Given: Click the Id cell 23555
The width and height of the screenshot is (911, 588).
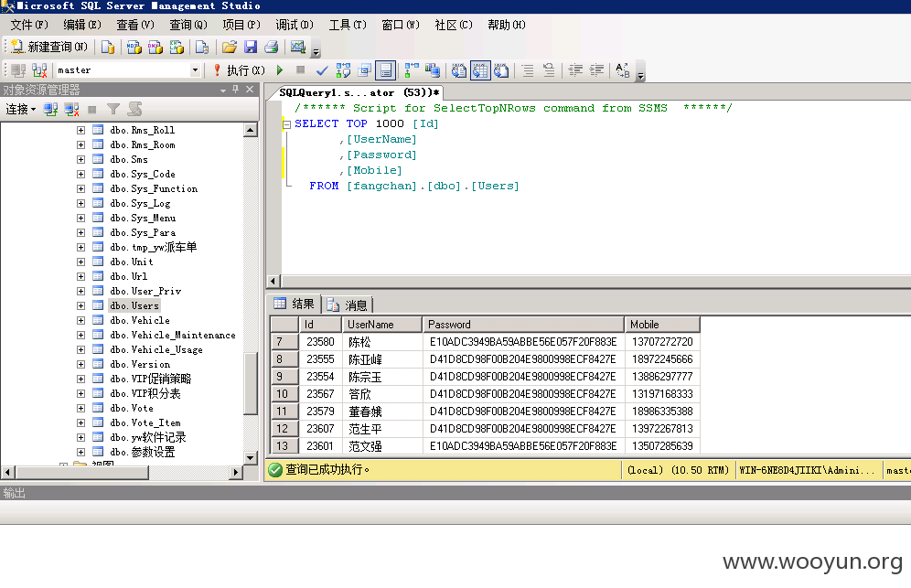Looking at the screenshot, I should [x=320, y=359].
